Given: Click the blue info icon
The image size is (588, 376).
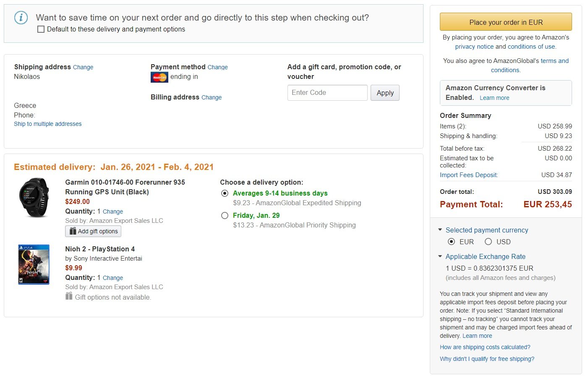Looking at the screenshot, I should (21, 18).
